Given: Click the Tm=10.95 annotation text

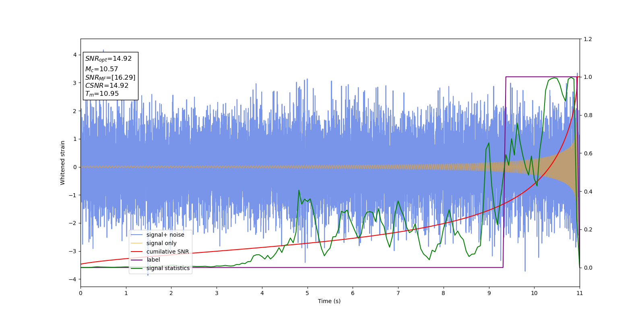Looking at the screenshot, I should pyautogui.click(x=102, y=94).
